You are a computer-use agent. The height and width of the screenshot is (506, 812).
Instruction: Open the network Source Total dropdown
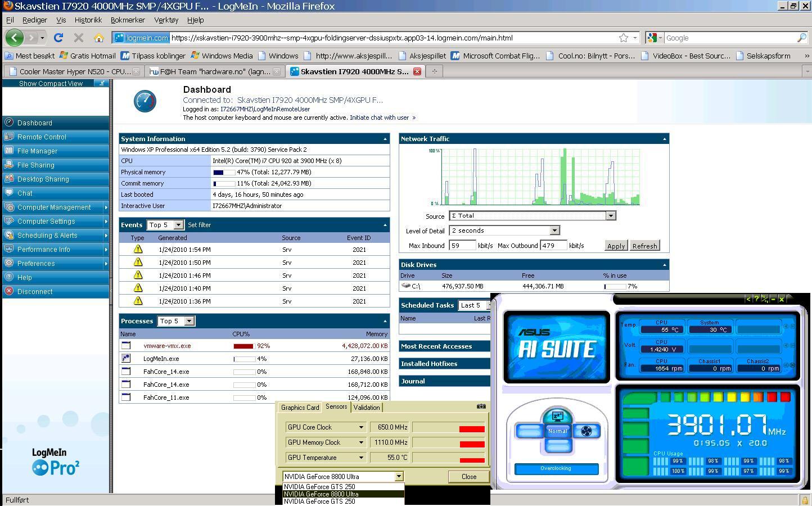click(x=533, y=216)
